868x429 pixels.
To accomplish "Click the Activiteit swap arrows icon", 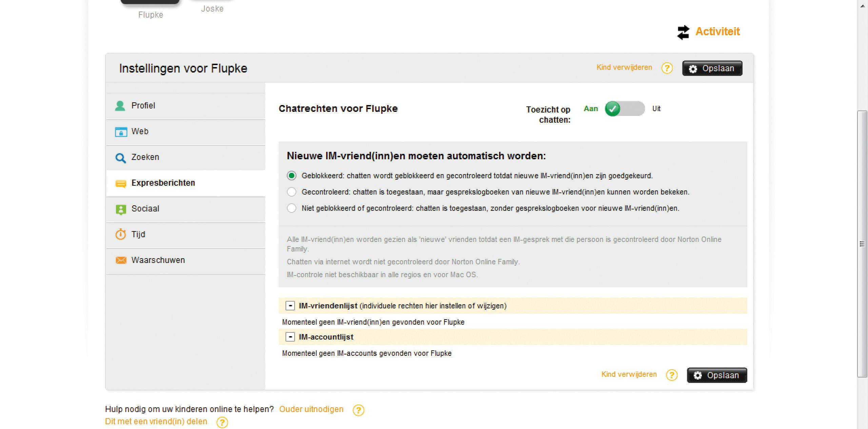I will coord(683,33).
